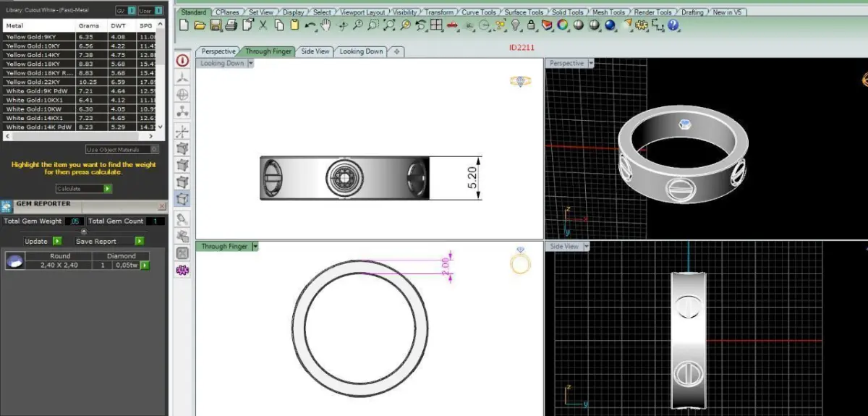Create a new document with the New icon
Image resolution: width=868 pixels, height=416 pixels.
coord(183,25)
